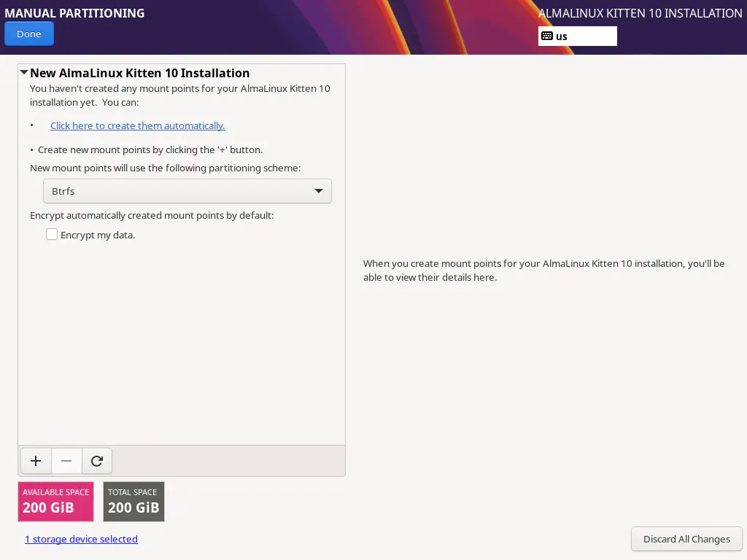Click the Manual Partitioning title text
This screenshot has height=560, width=747.
pos(74,13)
